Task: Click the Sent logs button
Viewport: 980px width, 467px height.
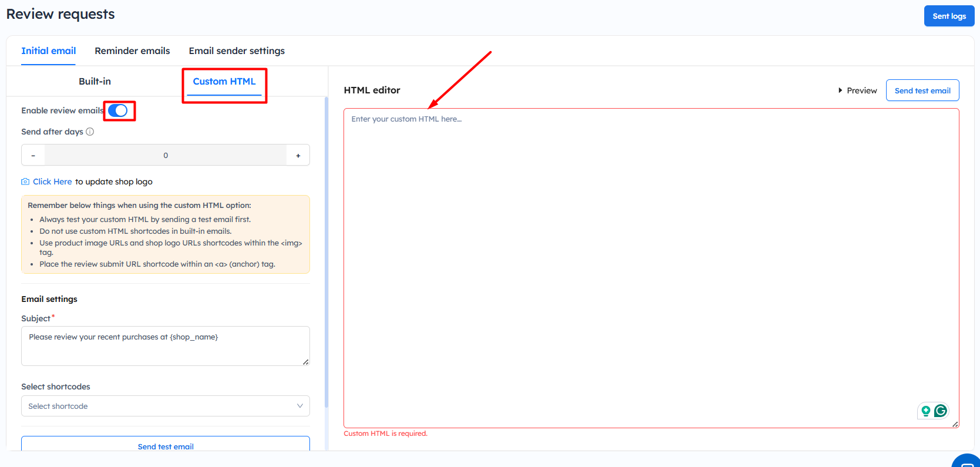Action: coord(949,16)
